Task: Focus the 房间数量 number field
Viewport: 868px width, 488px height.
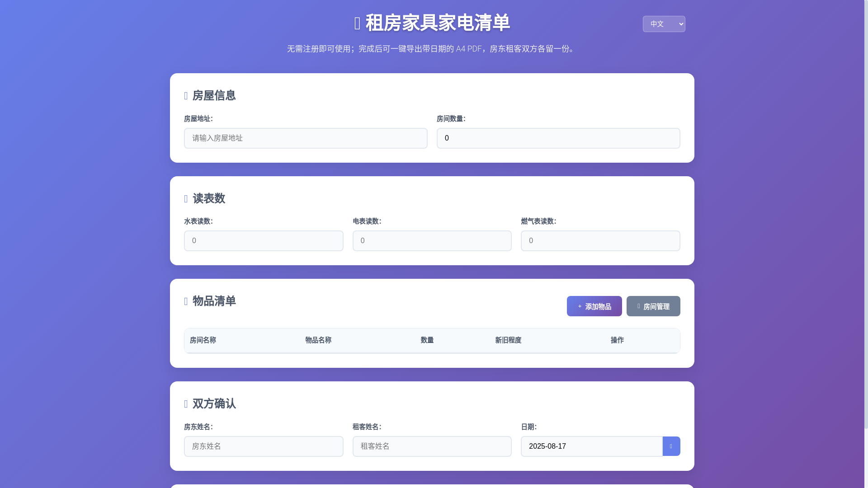Action: [558, 138]
